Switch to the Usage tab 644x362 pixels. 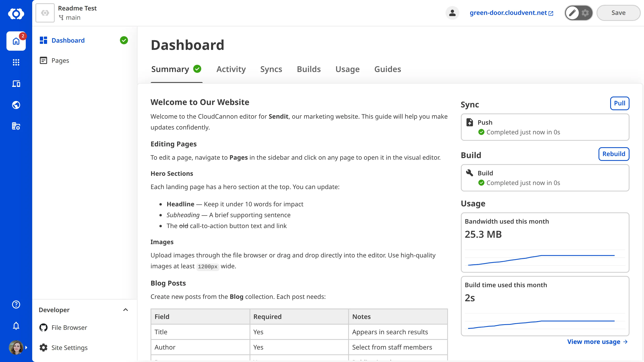pos(348,69)
